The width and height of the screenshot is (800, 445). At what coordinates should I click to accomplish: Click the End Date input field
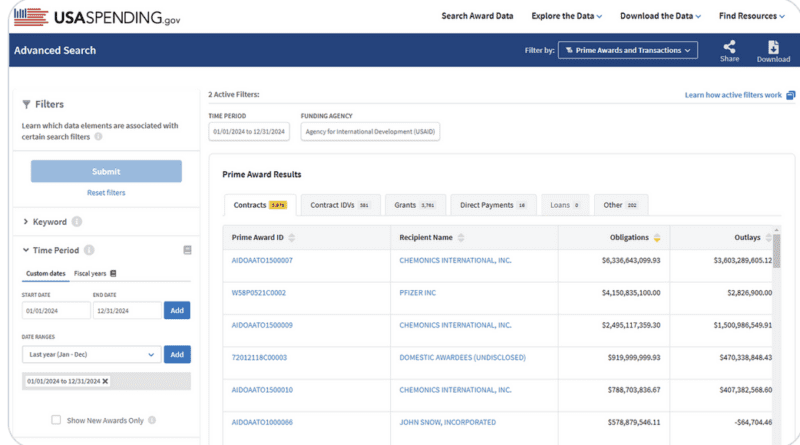[x=127, y=310]
